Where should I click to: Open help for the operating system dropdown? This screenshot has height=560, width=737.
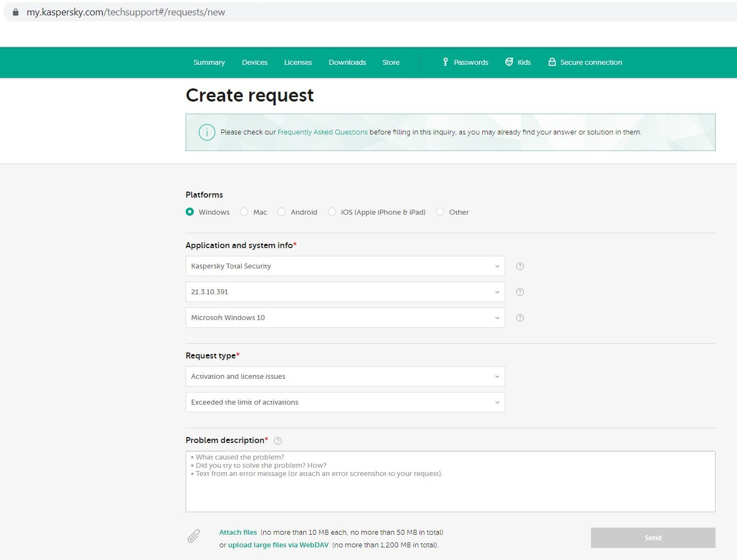click(520, 318)
